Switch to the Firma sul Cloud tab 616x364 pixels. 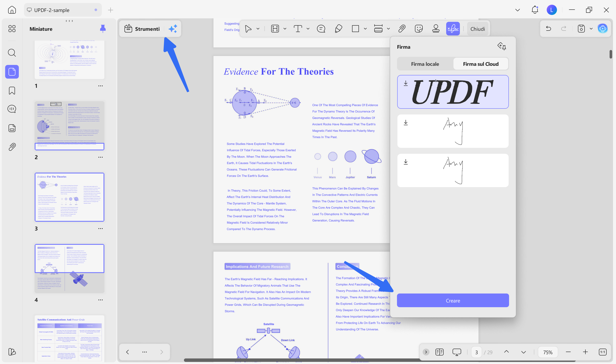(x=481, y=64)
